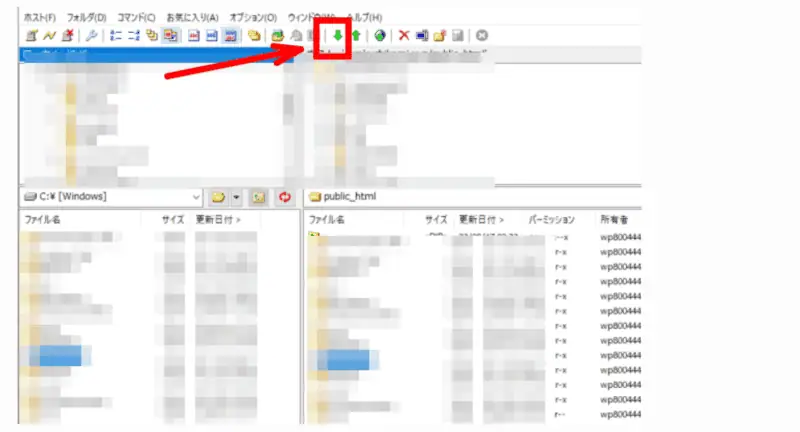
Task: Open the フォルダ(D) menu
Action: click(x=86, y=17)
